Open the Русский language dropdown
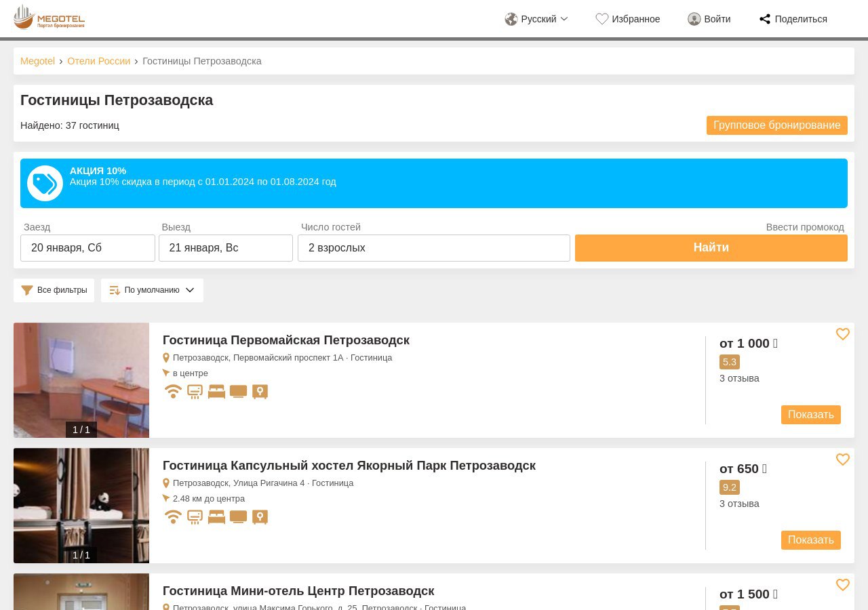Screen dimensions: 868x610 click(x=536, y=19)
